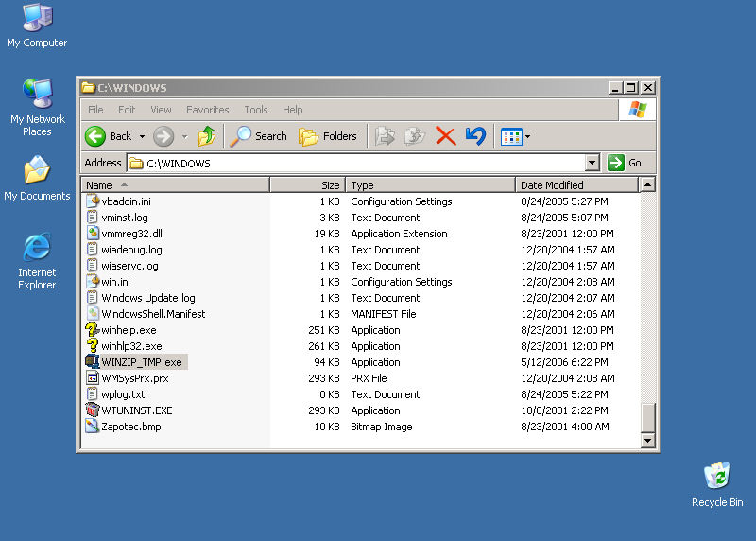This screenshot has height=541, width=756.
Task: Click the PRX File type cell
Action: coord(369,378)
